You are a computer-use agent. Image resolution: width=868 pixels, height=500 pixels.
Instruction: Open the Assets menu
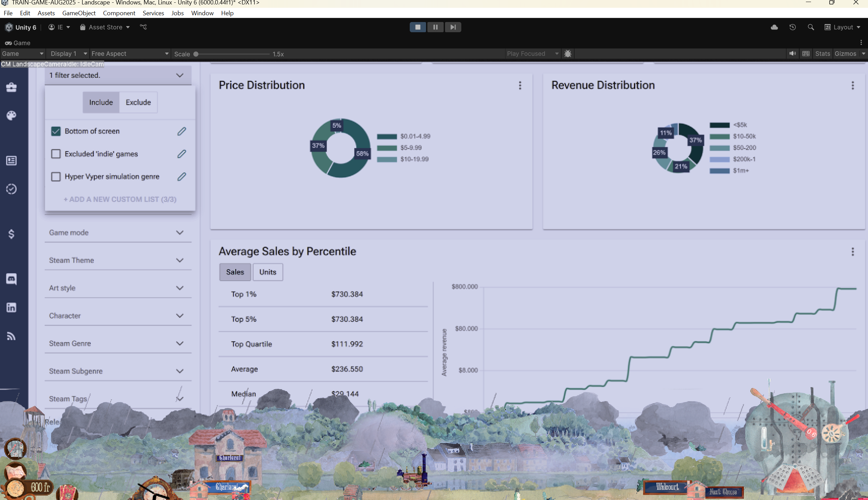click(46, 13)
